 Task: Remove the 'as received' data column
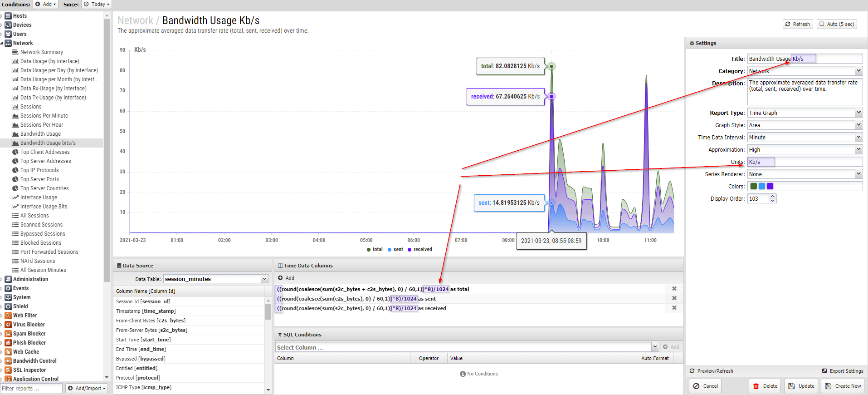click(674, 308)
